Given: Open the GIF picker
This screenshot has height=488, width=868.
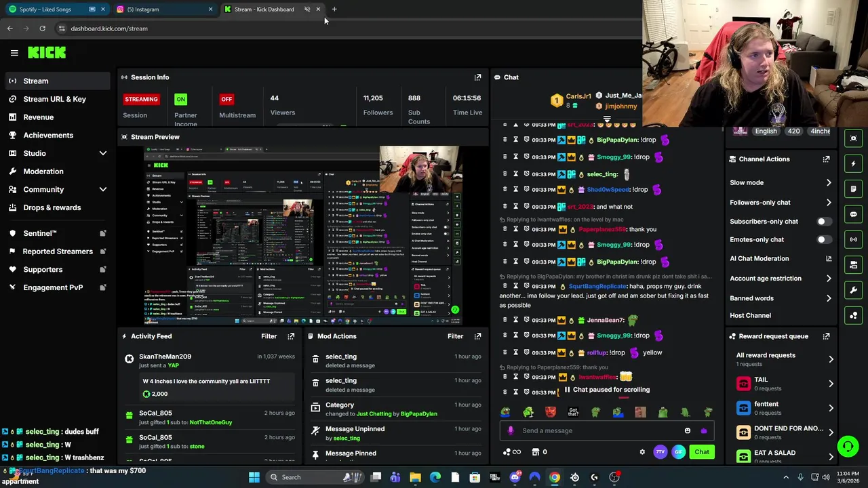Looking at the screenshot, I should click(x=678, y=452).
